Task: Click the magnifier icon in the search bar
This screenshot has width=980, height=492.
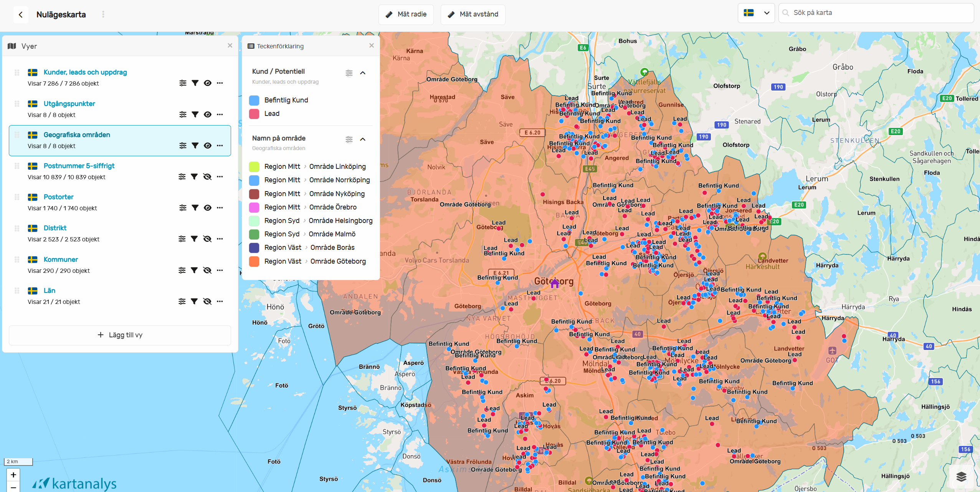Action: click(x=786, y=12)
